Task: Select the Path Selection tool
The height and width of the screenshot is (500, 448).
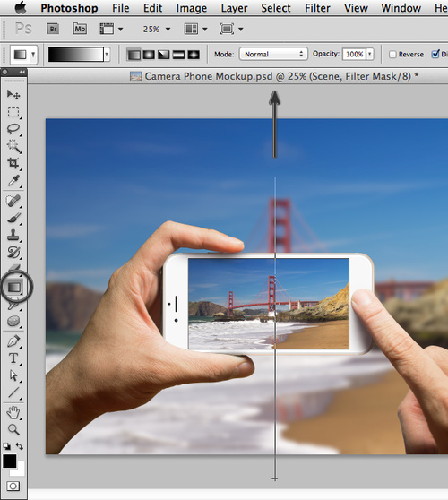Action: pyautogui.click(x=13, y=375)
